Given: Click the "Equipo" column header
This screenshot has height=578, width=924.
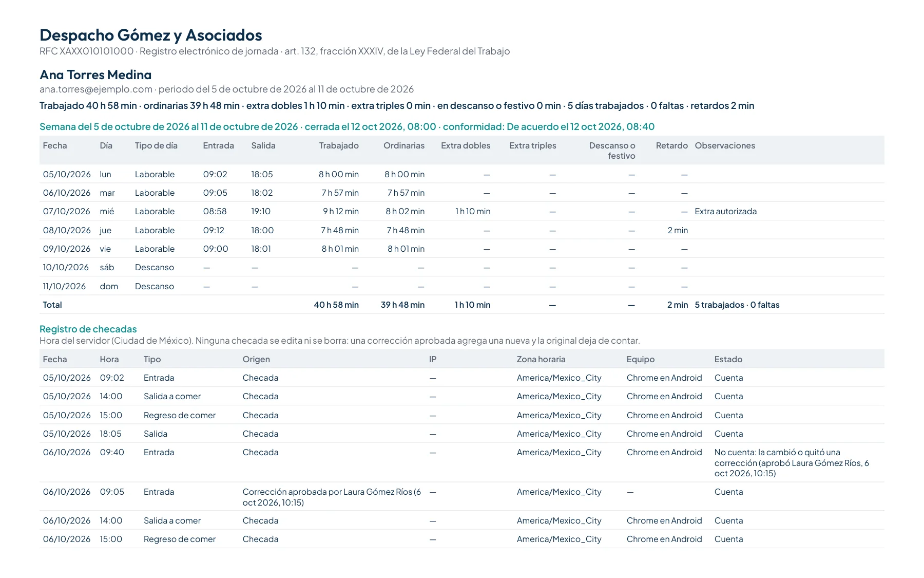Looking at the screenshot, I should [x=641, y=360].
